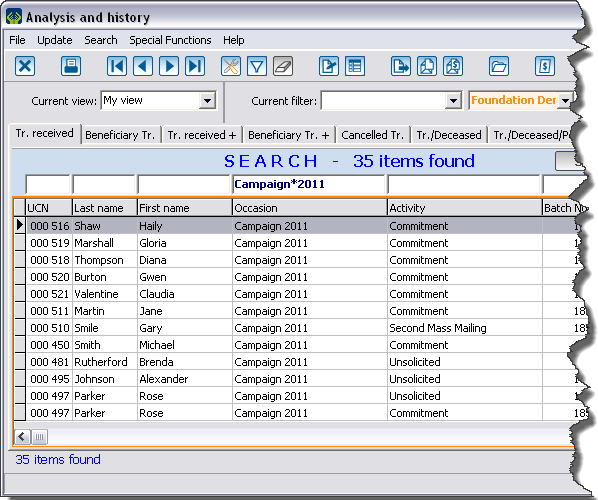598x500 pixels.
Task: Click the stacked documents icon
Action: (427, 66)
